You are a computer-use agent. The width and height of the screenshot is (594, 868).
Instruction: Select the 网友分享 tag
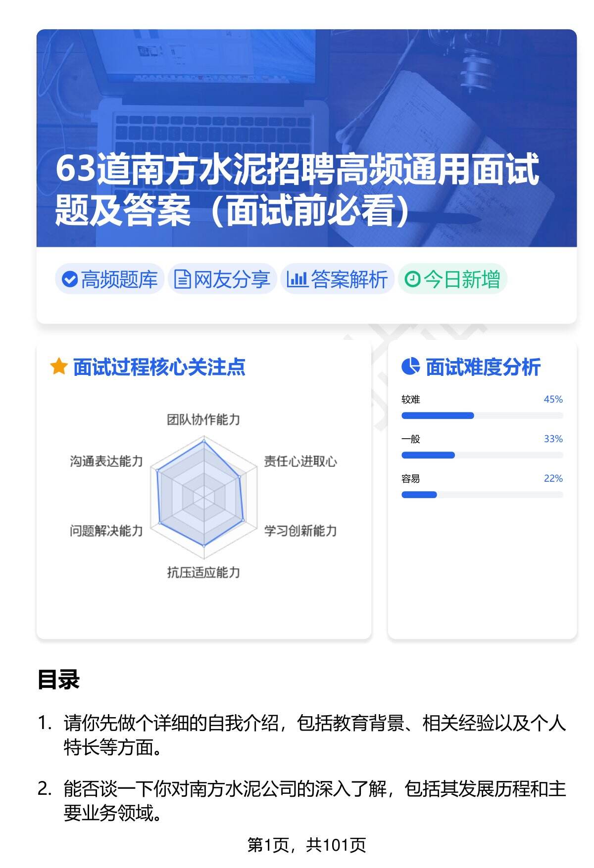[x=222, y=279]
